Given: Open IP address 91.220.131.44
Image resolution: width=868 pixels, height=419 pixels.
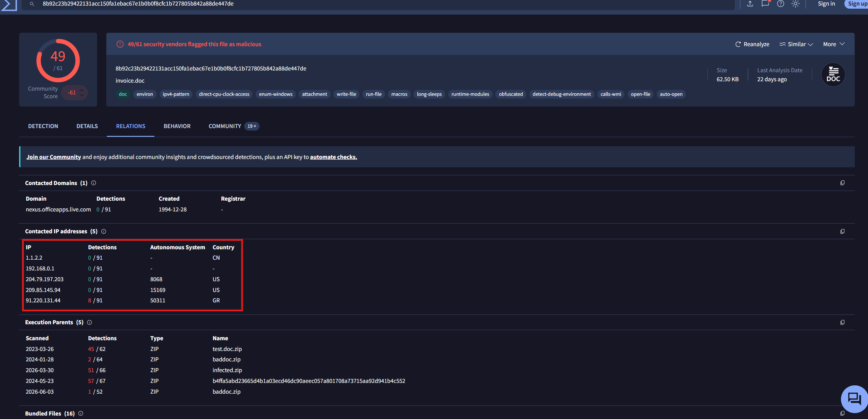Looking at the screenshot, I should (43, 300).
